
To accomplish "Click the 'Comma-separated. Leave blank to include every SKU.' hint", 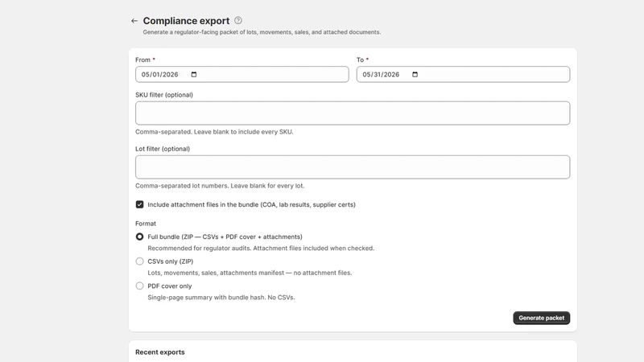I will point(214,132).
